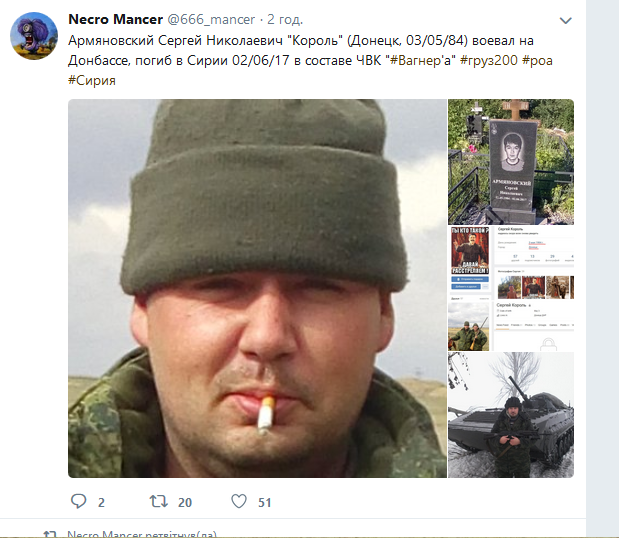Screen dimensions: 619x538
Task: Open the #груз200 hashtag
Action: click(x=489, y=60)
